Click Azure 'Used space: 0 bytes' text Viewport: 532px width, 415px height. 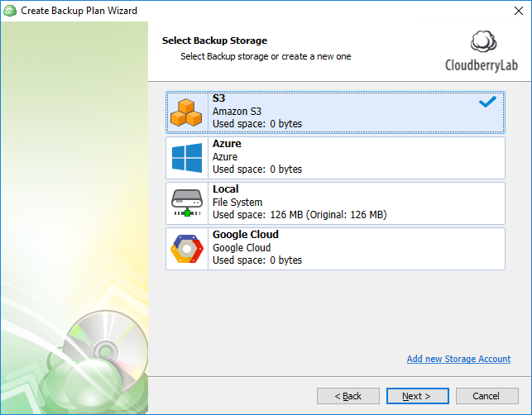pos(257,169)
